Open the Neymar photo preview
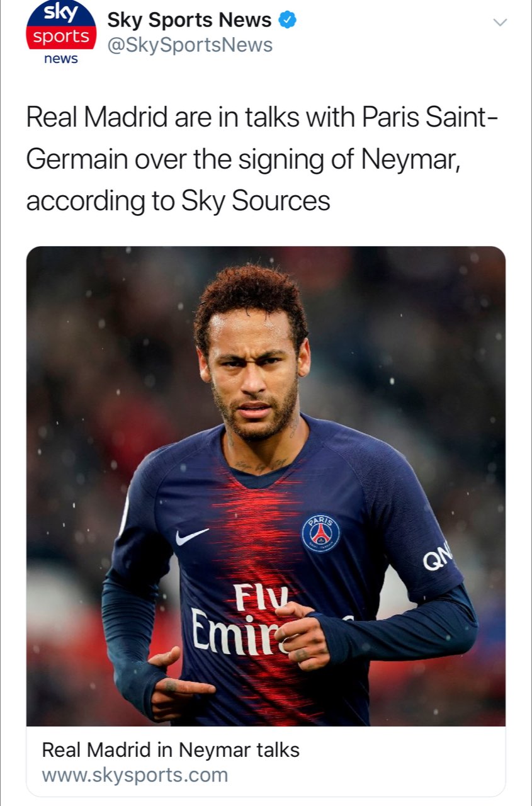The width and height of the screenshot is (532, 806). click(266, 486)
